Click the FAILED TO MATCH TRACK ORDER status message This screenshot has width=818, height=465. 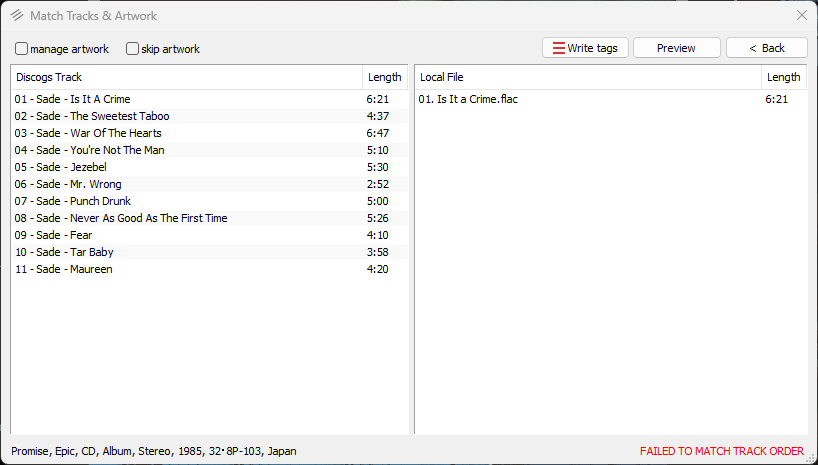point(722,451)
